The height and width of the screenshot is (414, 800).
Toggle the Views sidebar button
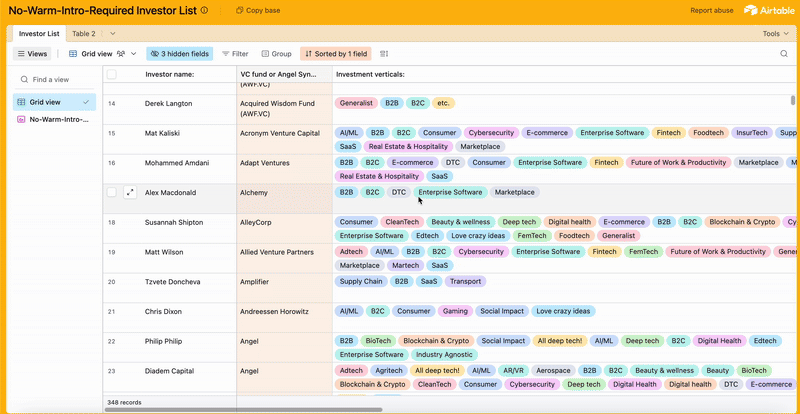(33, 54)
